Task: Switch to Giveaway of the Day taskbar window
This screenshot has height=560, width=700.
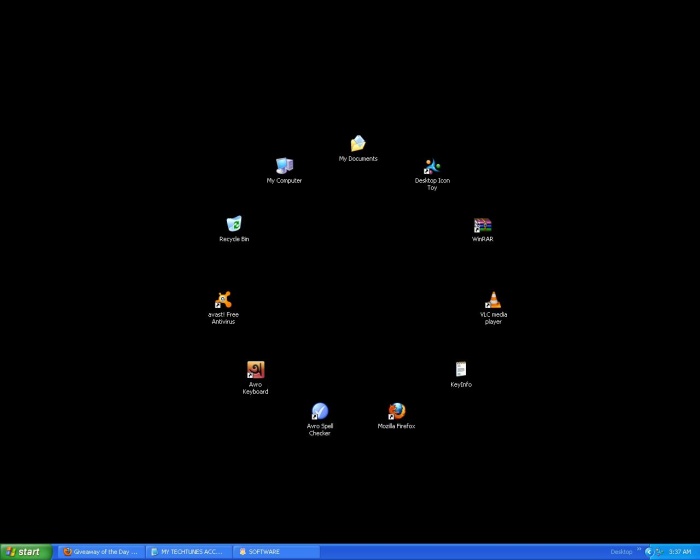Action: pyautogui.click(x=101, y=552)
